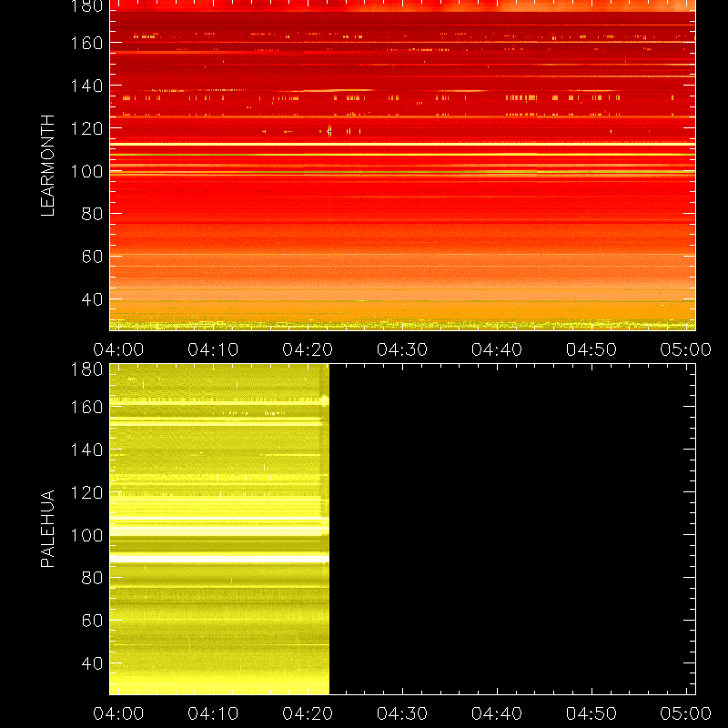Click the yellow Palehua spectrogram data region
Viewport: 728px width, 728px height.
click(219, 530)
